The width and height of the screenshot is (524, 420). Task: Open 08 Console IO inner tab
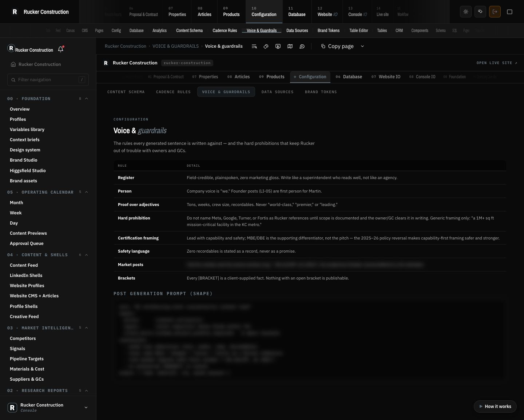(422, 77)
